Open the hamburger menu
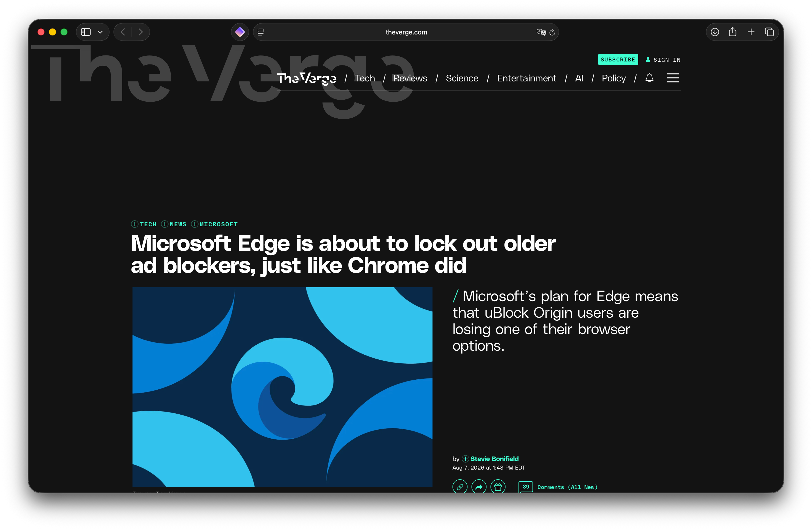Image resolution: width=812 pixels, height=530 pixels. [x=673, y=78]
